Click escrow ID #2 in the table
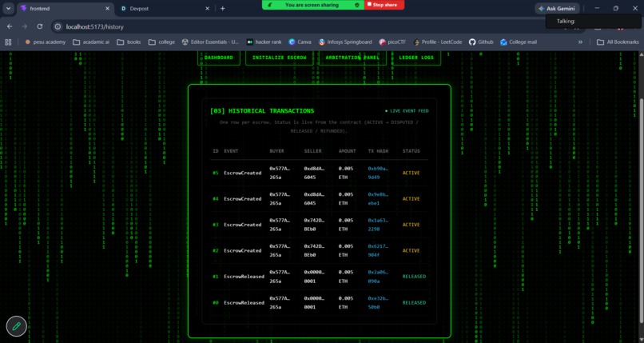This screenshot has height=343, width=644. 216,250
